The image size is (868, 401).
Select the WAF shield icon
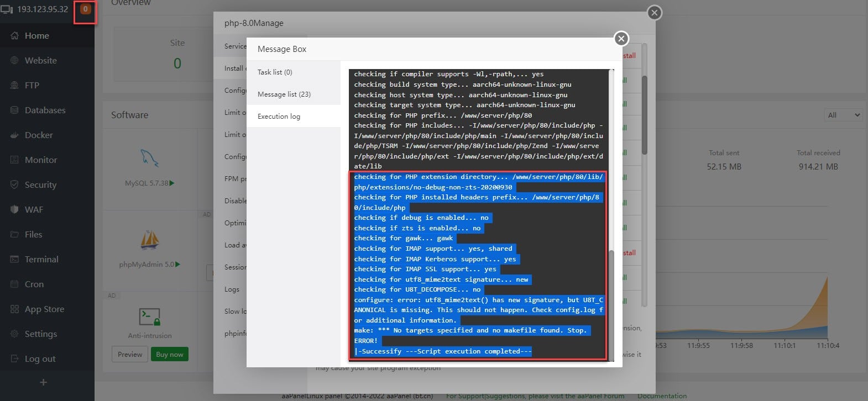pyautogui.click(x=14, y=210)
